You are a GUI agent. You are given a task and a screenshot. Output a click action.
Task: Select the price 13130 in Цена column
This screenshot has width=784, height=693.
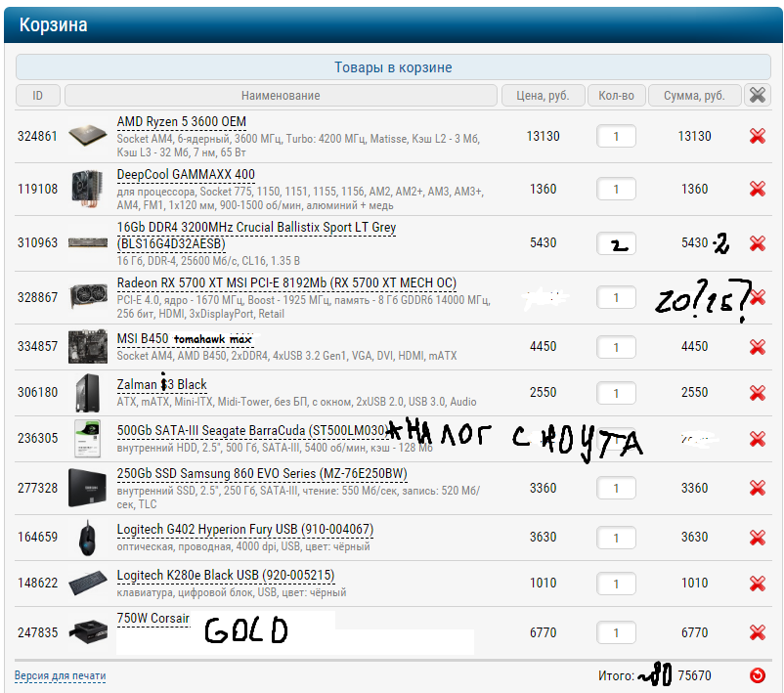click(543, 136)
